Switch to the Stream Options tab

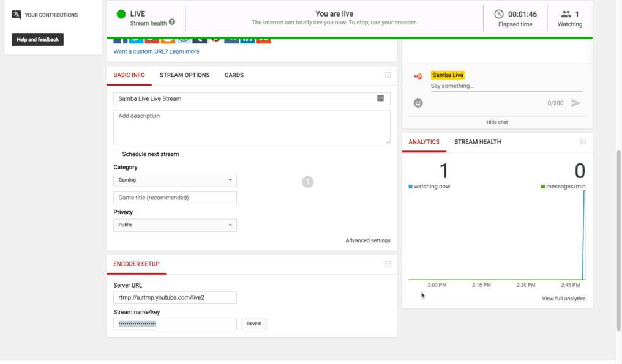[184, 75]
